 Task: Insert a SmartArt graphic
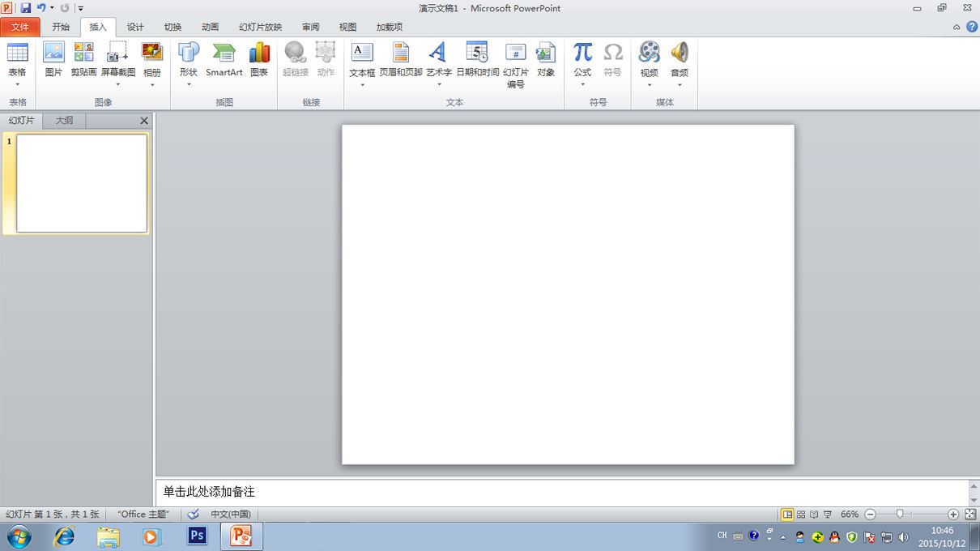tap(224, 53)
